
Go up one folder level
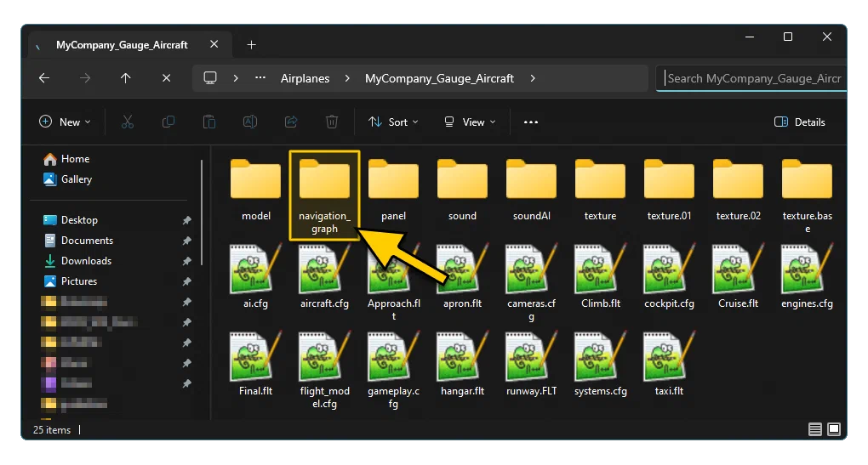coord(126,78)
